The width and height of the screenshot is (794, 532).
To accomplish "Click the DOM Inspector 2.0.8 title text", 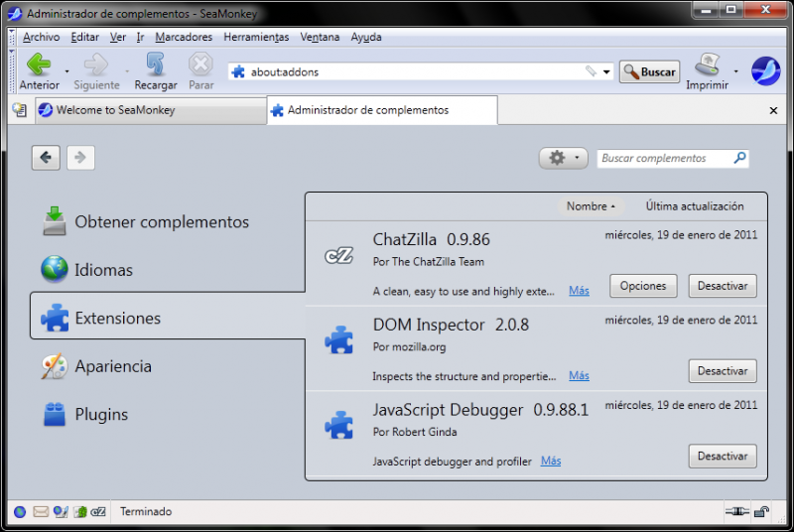I will [x=451, y=325].
